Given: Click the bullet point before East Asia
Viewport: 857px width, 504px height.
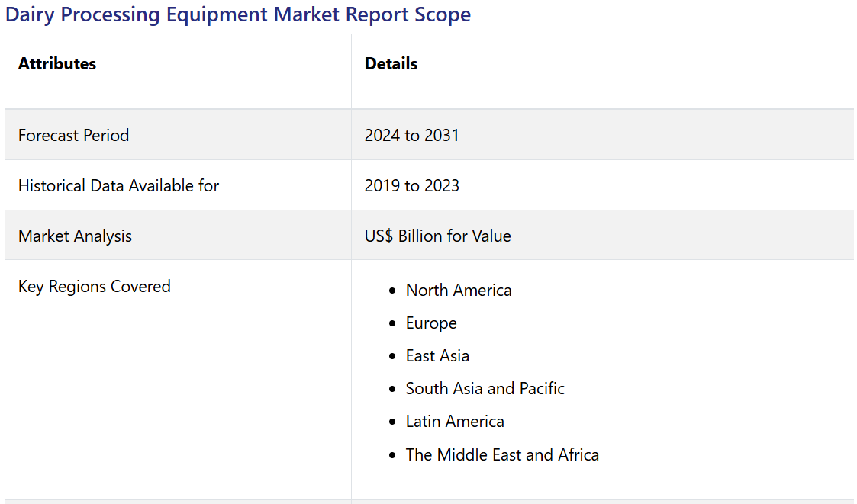Looking at the screenshot, I should [392, 357].
